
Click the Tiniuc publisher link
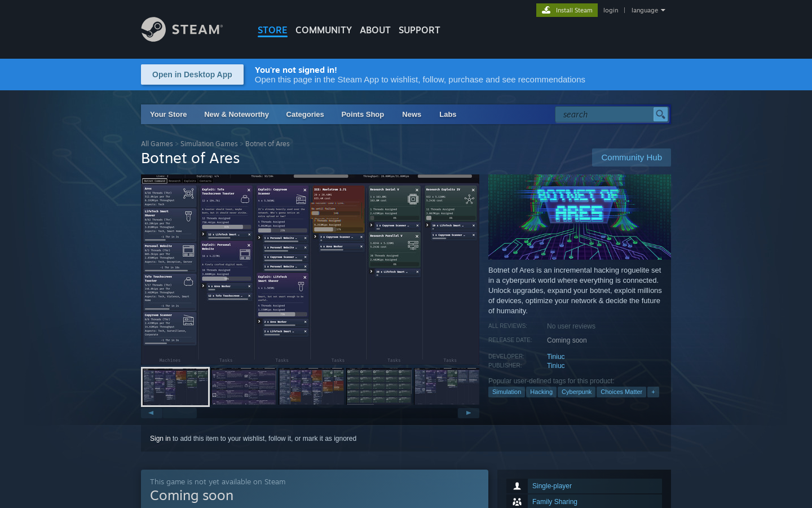pyautogui.click(x=555, y=366)
